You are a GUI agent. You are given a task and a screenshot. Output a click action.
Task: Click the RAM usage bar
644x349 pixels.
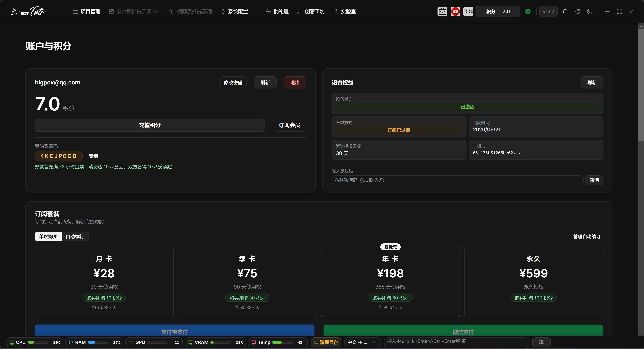(98, 342)
